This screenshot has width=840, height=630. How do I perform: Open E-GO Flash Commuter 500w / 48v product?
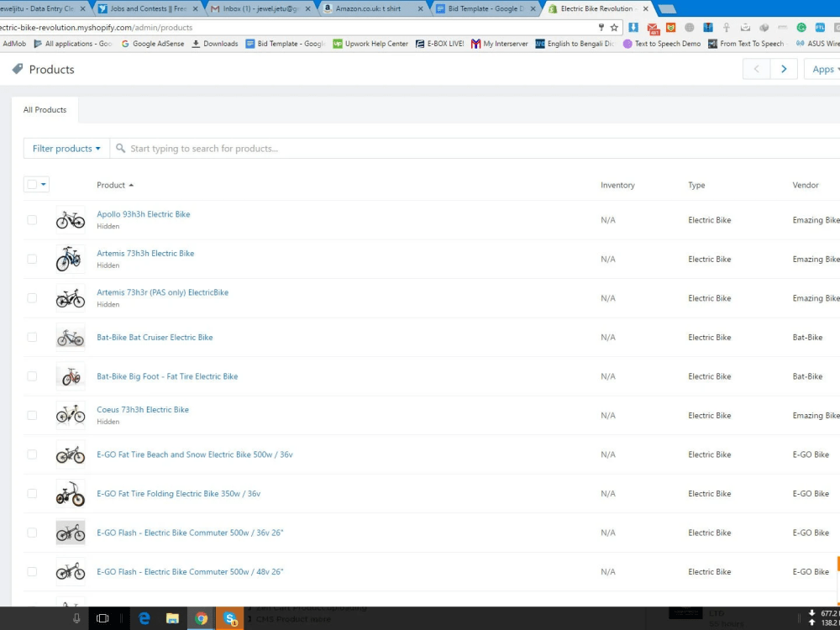190,572
